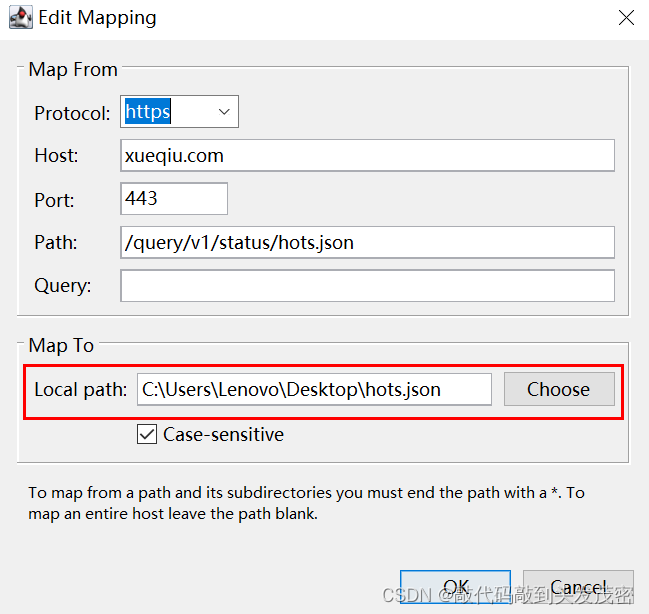649x614 pixels.
Task: Close the Edit Mapping window
Action: coord(626,18)
